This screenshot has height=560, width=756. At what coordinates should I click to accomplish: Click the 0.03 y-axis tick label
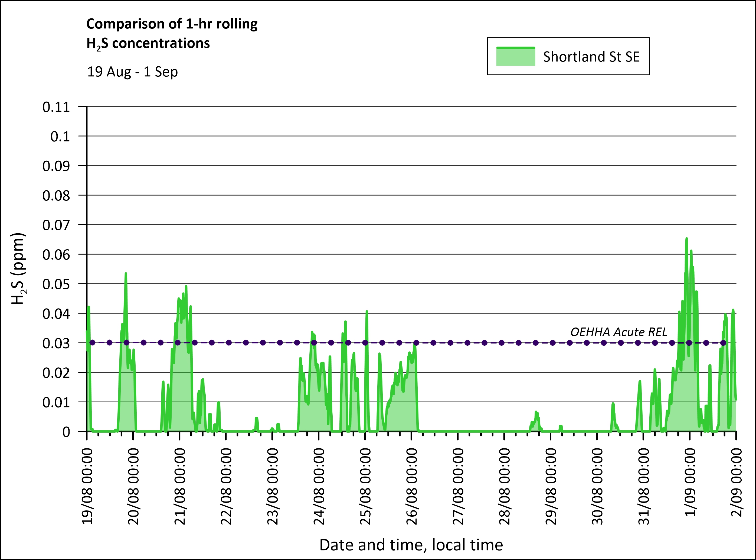point(56,343)
